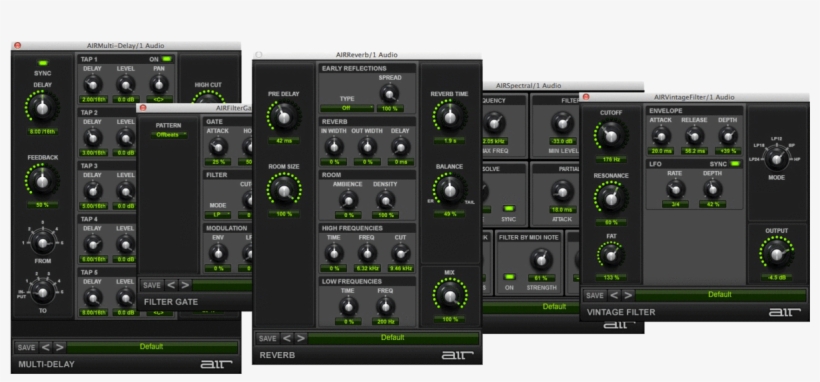This screenshot has height=382, width=820.
Task: Click the 176 Hz cutoff value field
Action: click(611, 160)
